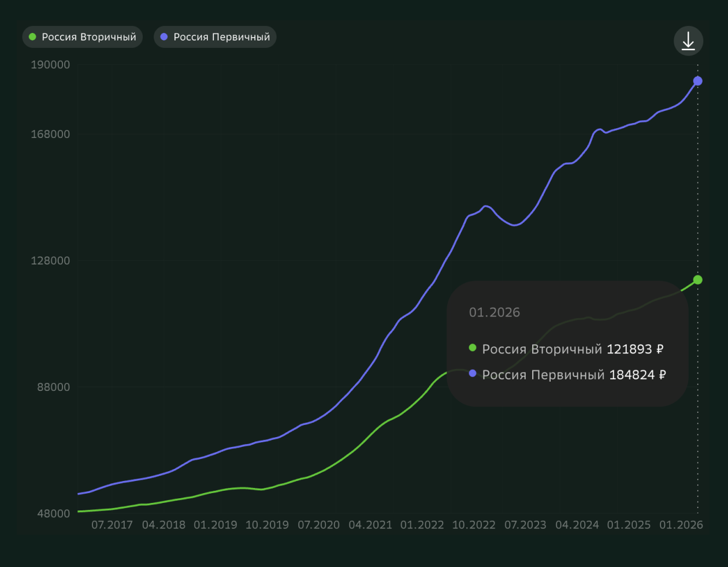Select the purple end point marker on Первичный line

(x=697, y=81)
